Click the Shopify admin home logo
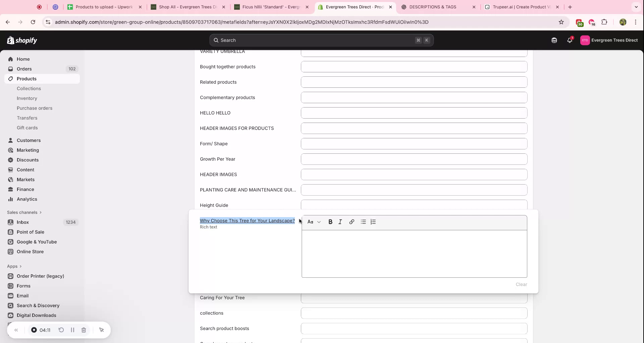Screen dimensions: 644x343 coord(22,40)
